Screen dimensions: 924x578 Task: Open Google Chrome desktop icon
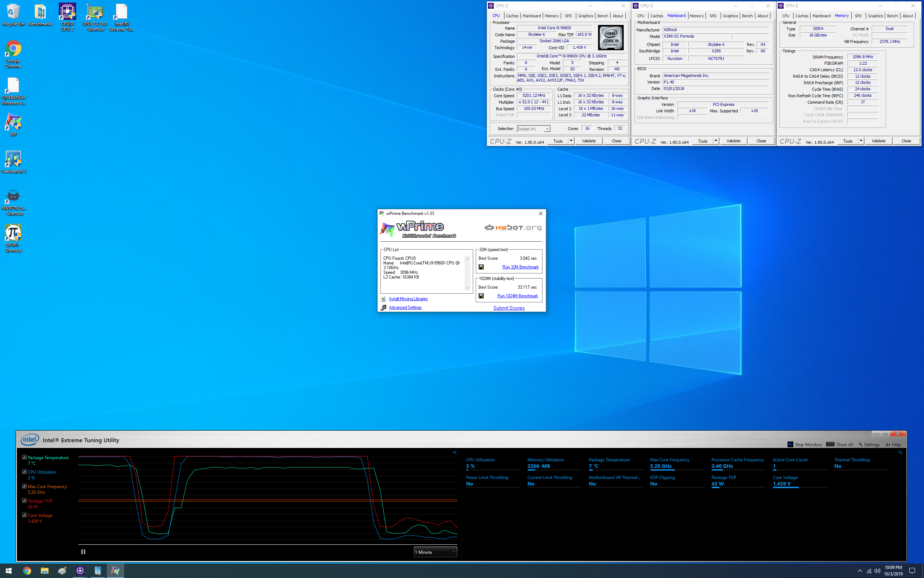click(x=13, y=54)
